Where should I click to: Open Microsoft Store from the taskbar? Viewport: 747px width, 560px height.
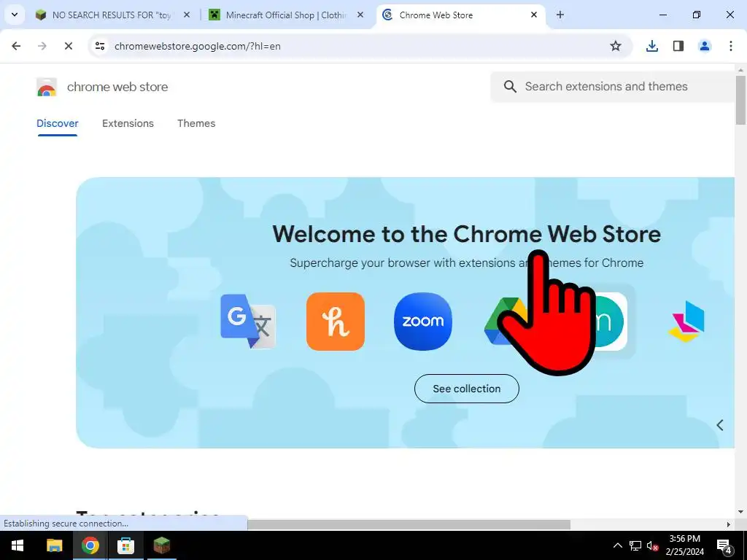(125, 545)
